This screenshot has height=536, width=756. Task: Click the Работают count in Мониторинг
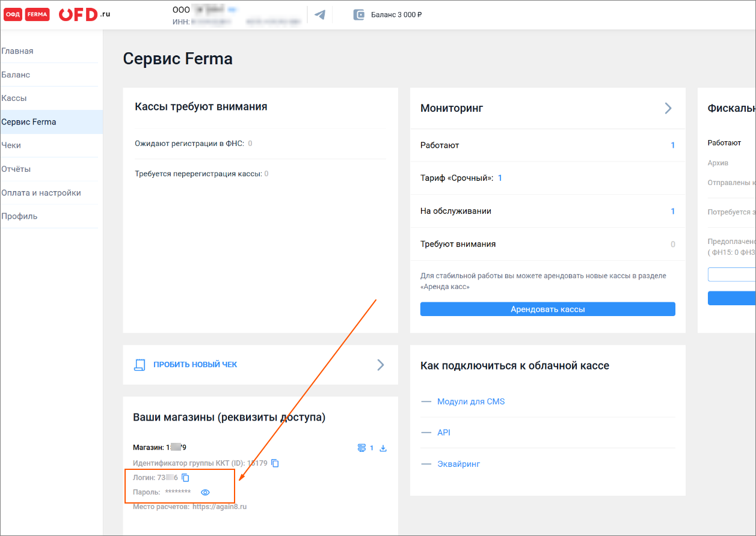[x=672, y=145]
